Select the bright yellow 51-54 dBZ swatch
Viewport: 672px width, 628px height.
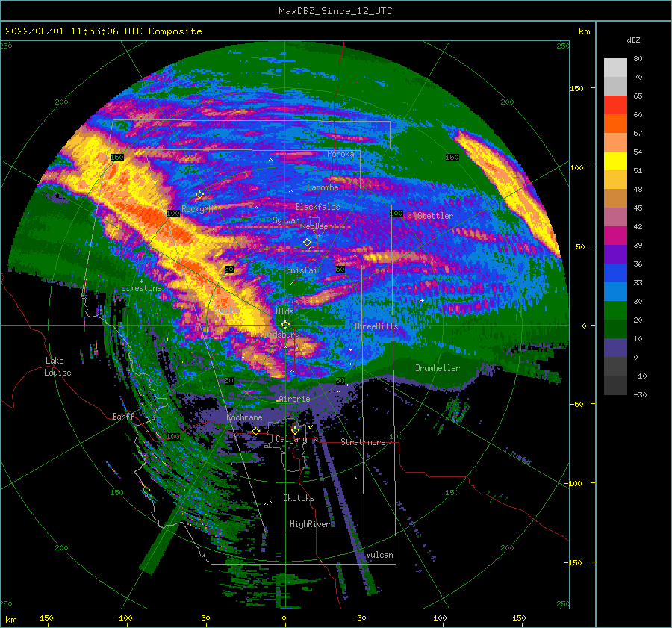615,161
